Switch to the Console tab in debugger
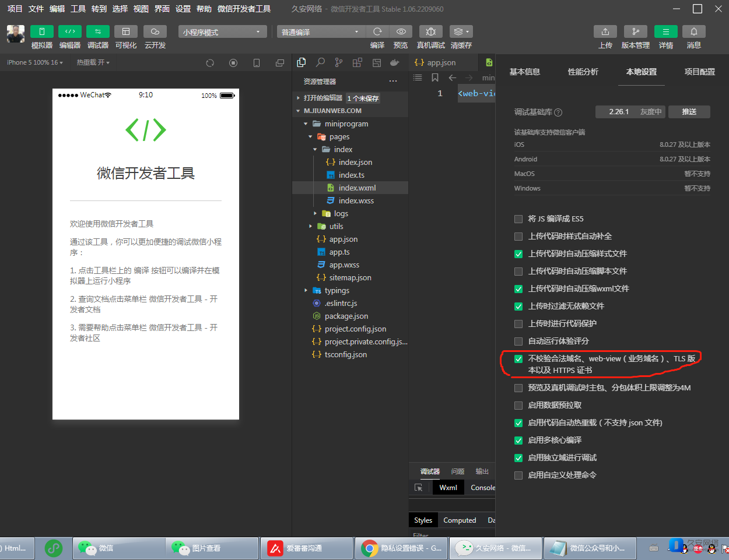Screen dimensions: 729x560 click(x=483, y=488)
